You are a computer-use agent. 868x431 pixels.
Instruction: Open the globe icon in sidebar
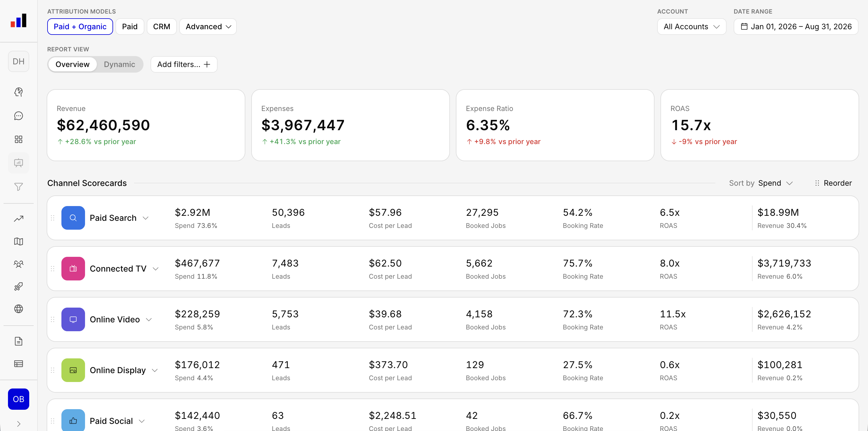pos(19,309)
